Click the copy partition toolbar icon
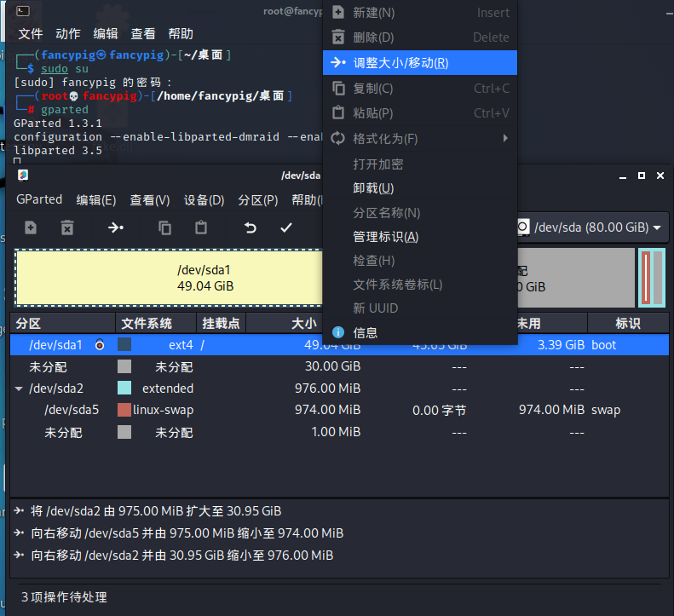674x616 pixels. point(164,227)
